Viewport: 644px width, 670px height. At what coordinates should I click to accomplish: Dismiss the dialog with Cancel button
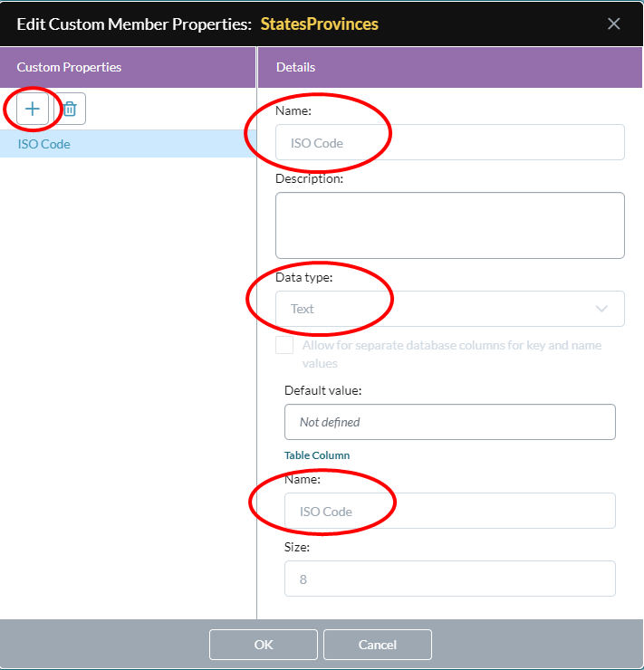378,645
